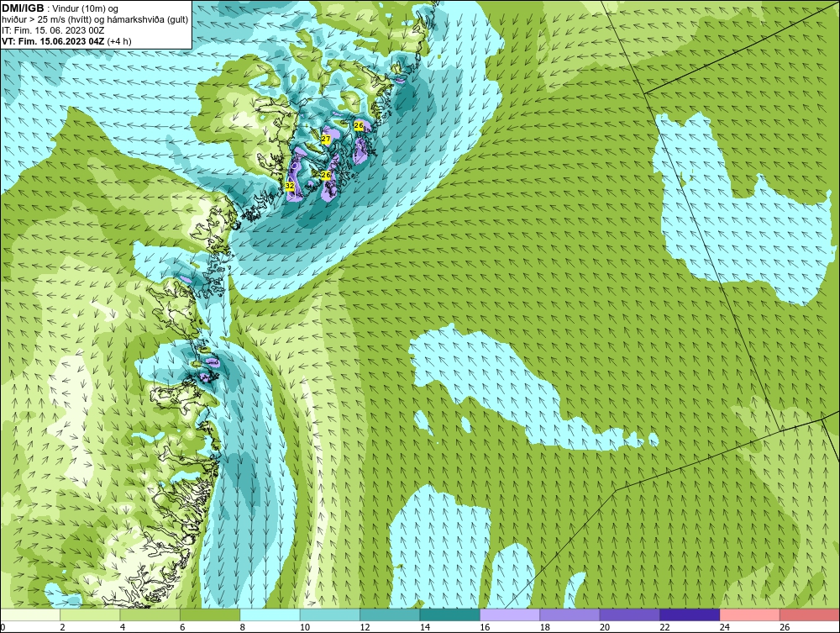Click the yellow 26 gust label northeast of 27
Viewport: 840px width, 633px height.
[x=359, y=125]
